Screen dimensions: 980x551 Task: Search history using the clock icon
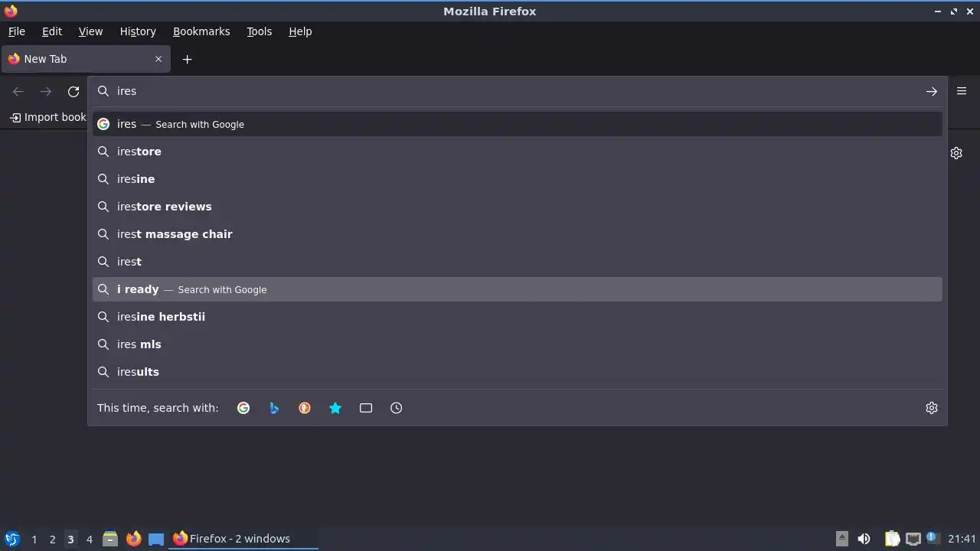(397, 408)
